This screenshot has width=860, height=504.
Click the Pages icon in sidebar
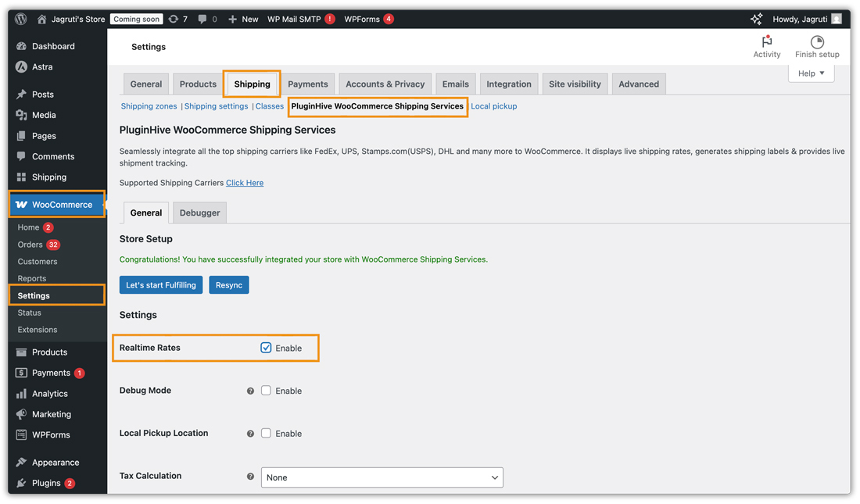tap(21, 135)
